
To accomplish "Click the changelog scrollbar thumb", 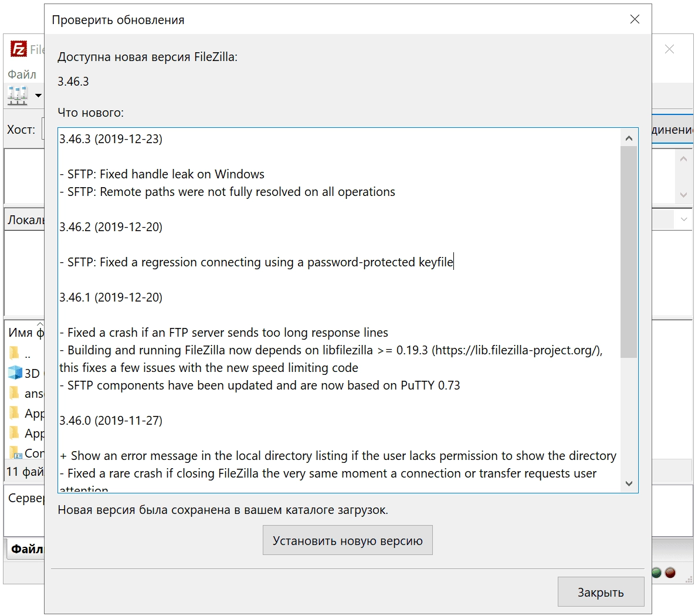I will [x=629, y=252].
